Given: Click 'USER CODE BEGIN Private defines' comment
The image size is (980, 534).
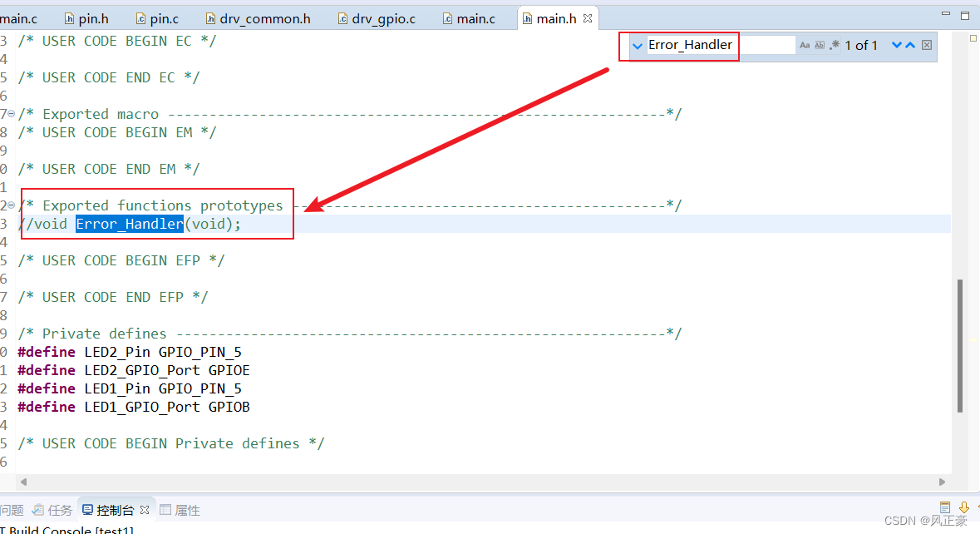Looking at the screenshot, I should click(171, 443).
